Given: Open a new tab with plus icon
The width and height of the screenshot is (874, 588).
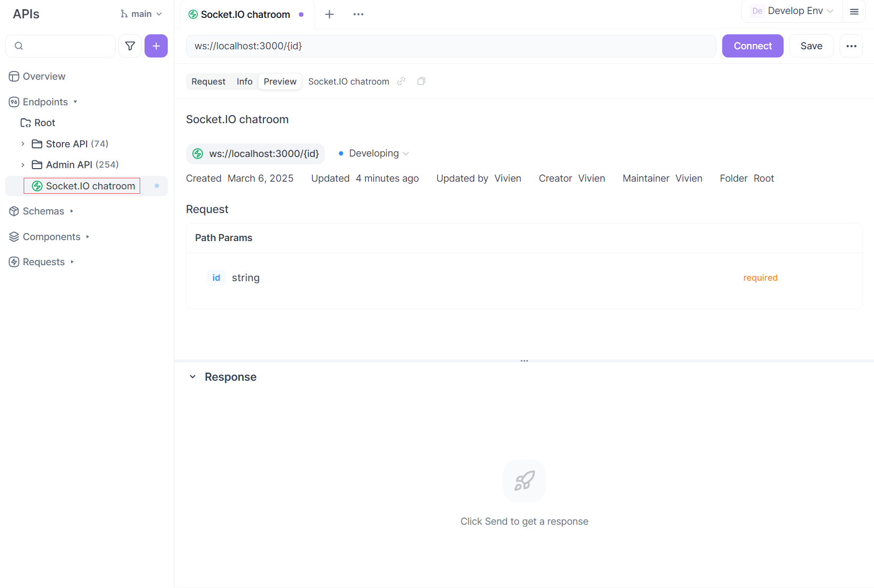Looking at the screenshot, I should point(329,14).
